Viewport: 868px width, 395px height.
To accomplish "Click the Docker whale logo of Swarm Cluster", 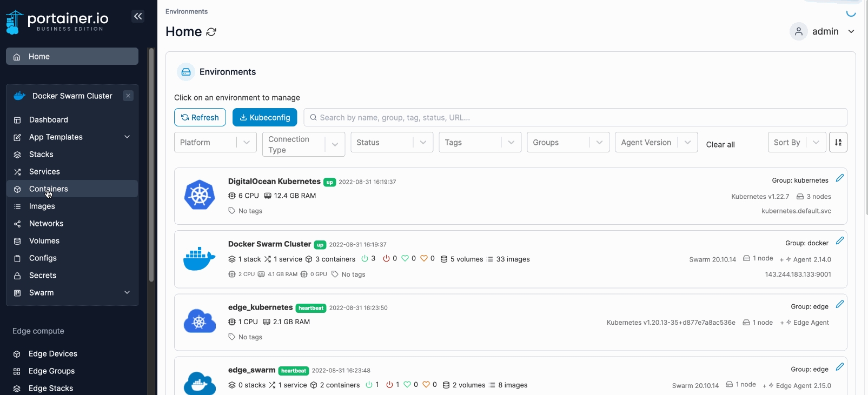I will (x=199, y=259).
